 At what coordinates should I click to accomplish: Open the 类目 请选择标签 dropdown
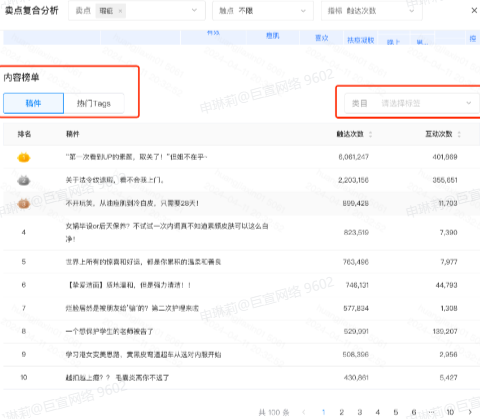412,103
